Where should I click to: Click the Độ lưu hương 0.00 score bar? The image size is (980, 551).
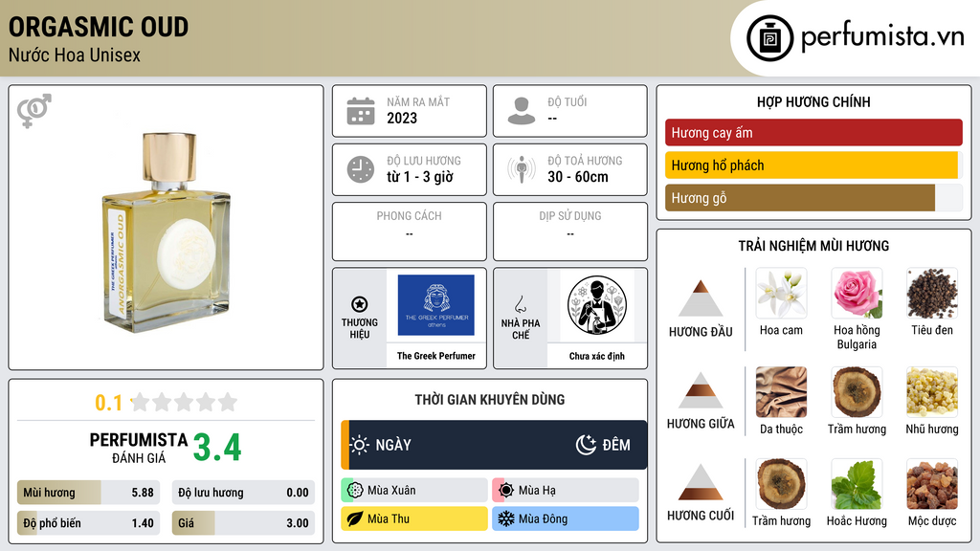(243, 493)
